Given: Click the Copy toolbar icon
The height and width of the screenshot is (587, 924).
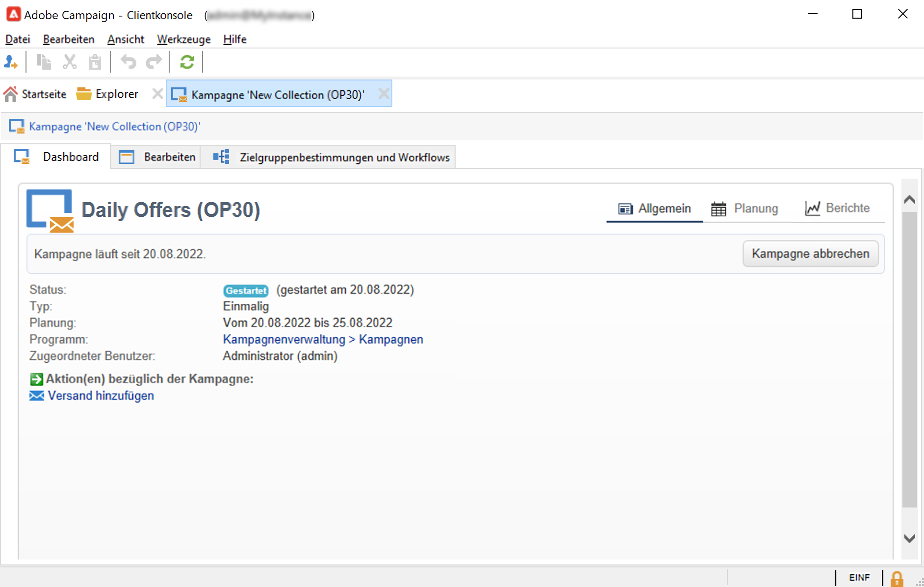Looking at the screenshot, I should 44,62.
